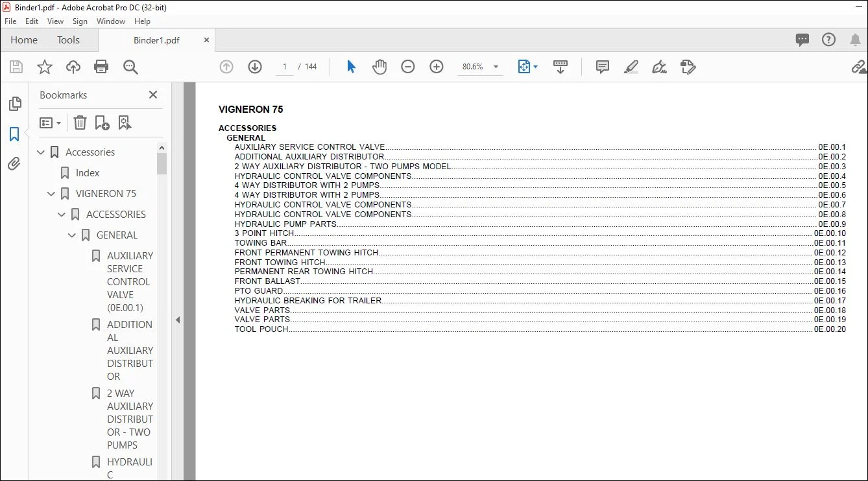Bookmark the document with the star icon
The width and height of the screenshot is (868, 481).
45,67
